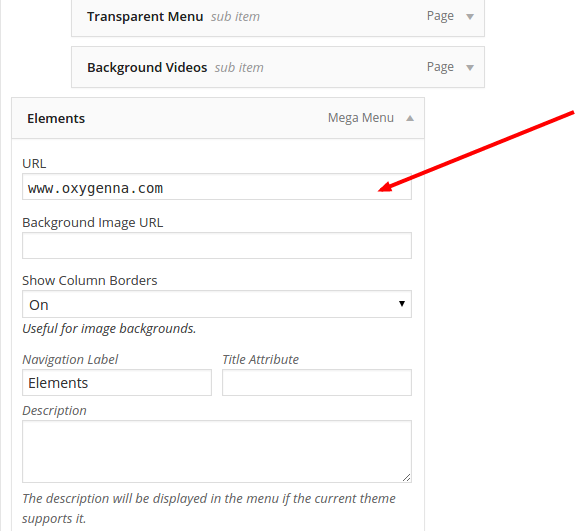Image resolution: width=583 pixels, height=531 pixels.
Task: Click the Navigation Label input field
Action: pos(117,382)
